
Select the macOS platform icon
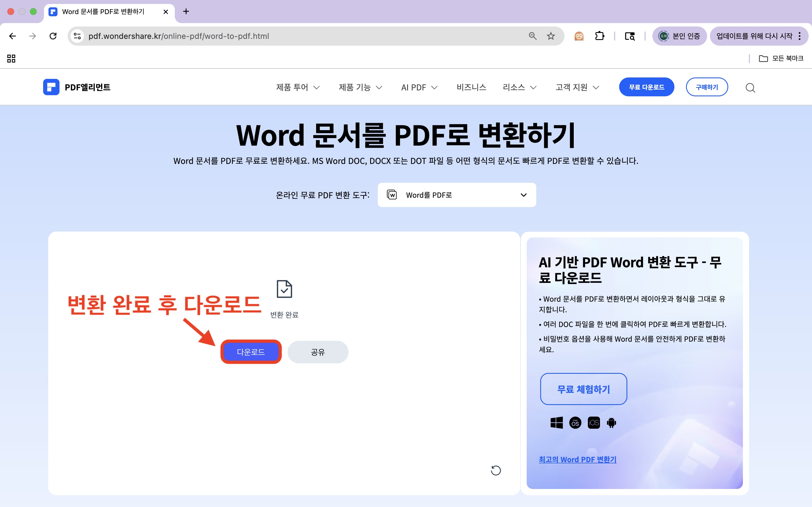pyautogui.click(x=575, y=422)
